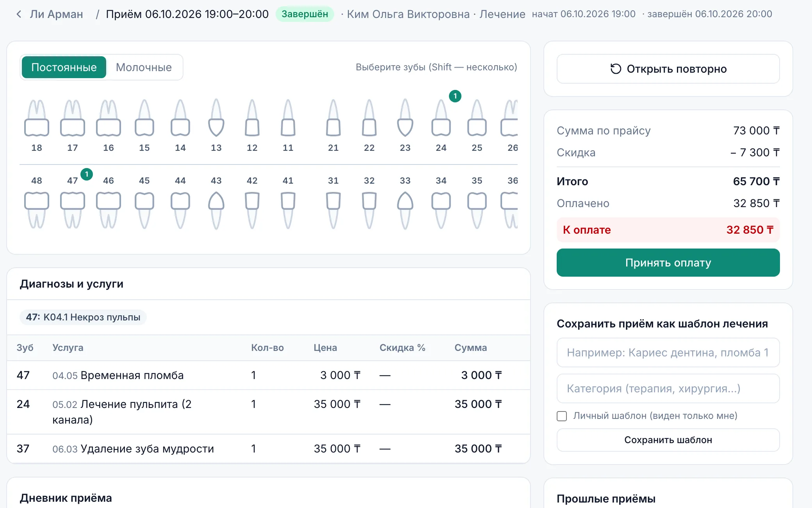This screenshot has height=508, width=812.
Task: Click the Скидка % column header
Action: (402, 348)
